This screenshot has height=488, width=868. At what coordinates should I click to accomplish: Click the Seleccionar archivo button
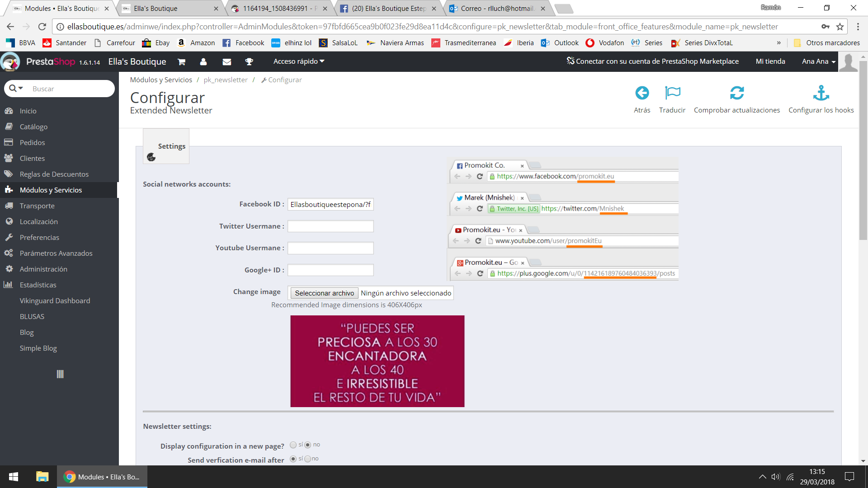click(x=324, y=293)
